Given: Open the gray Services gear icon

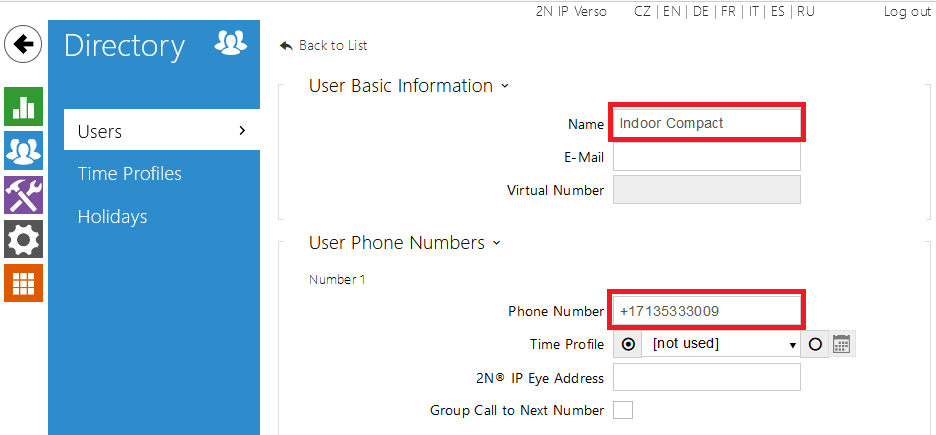Looking at the screenshot, I should pyautogui.click(x=23, y=238).
